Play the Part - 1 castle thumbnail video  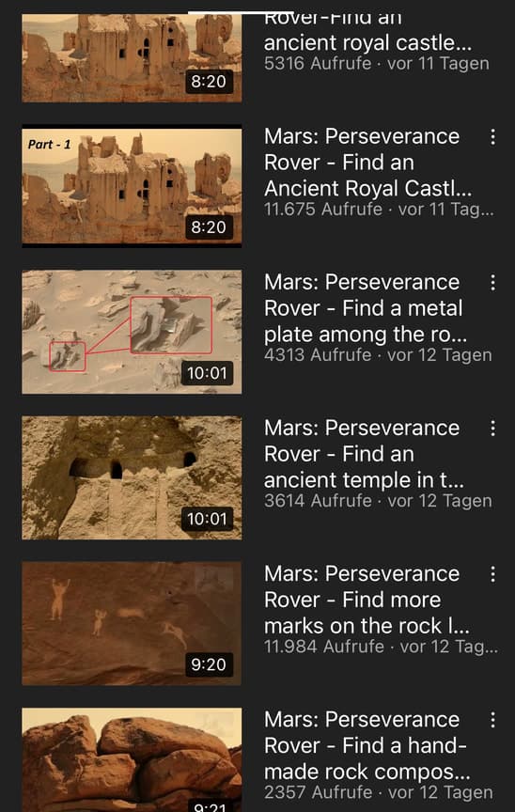132,186
